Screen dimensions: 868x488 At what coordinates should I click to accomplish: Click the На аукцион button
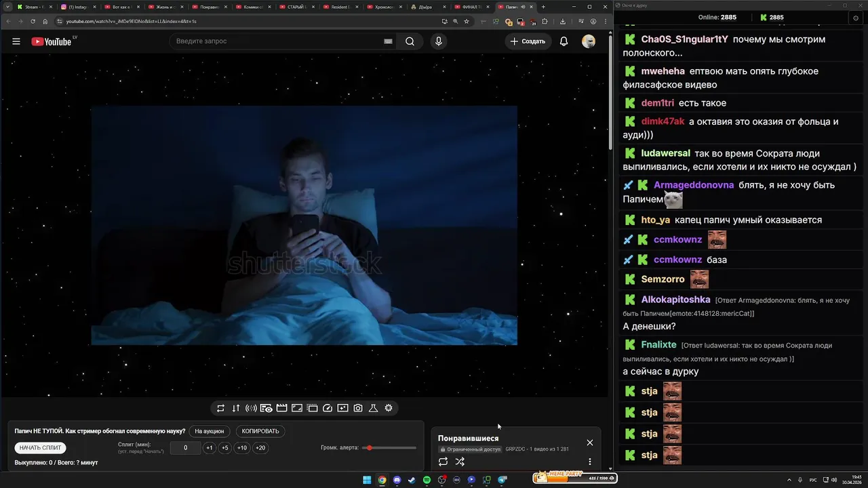tap(209, 431)
